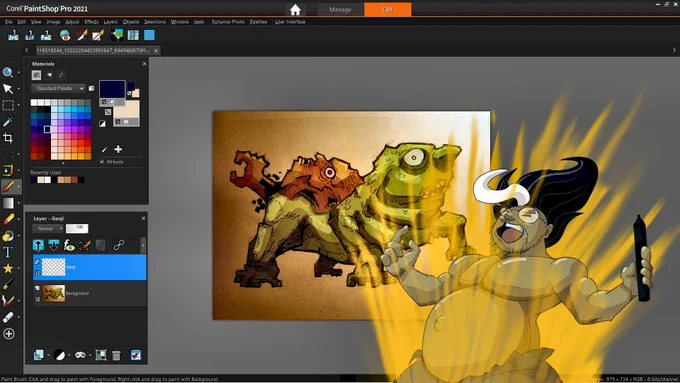Screen dimensions: 680x383
Task: Select the Gradient fill tool
Action: click(x=8, y=203)
